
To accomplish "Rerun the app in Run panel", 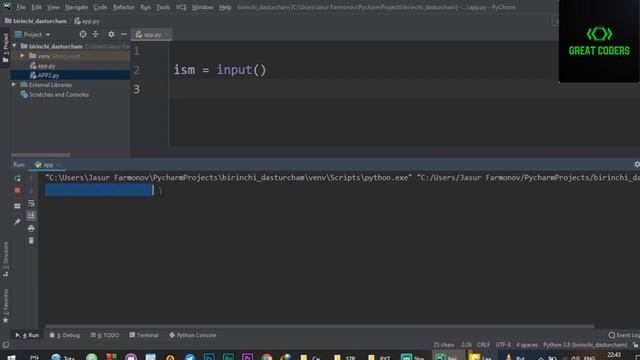I will pos(17,178).
